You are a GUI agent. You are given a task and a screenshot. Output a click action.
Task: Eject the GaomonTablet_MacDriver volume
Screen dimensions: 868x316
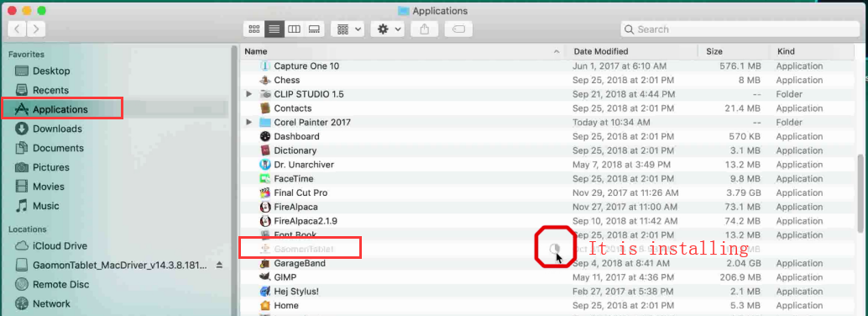(219, 265)
